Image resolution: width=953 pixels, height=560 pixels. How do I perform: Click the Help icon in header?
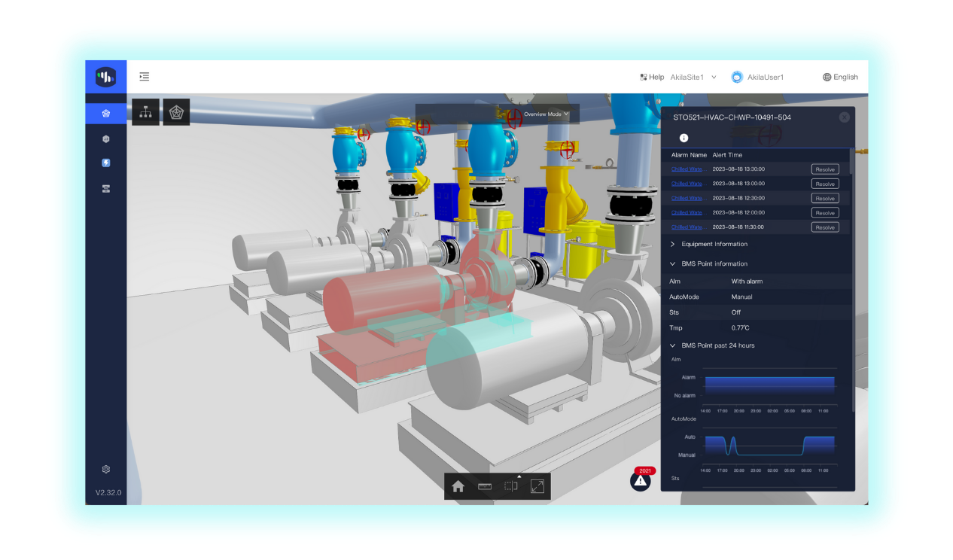click(644, 77)
